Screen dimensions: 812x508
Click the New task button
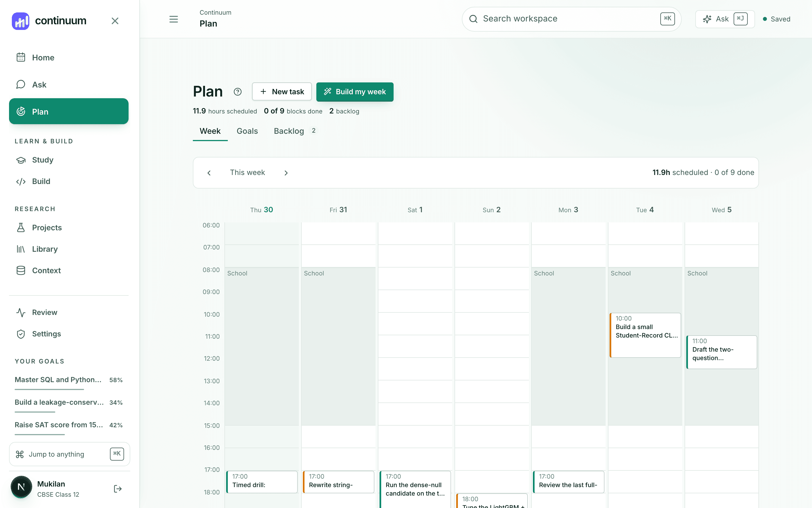[282, 92]
